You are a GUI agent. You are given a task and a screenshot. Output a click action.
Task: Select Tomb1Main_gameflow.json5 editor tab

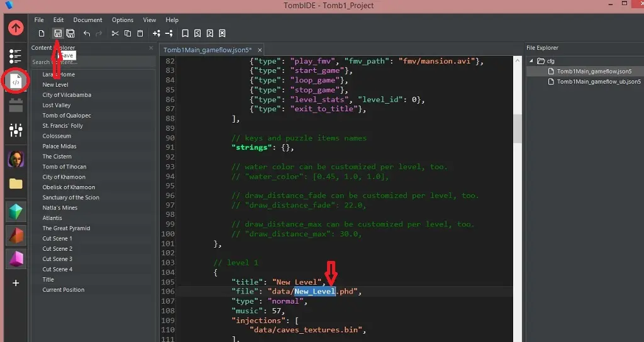tap(207, 50)
